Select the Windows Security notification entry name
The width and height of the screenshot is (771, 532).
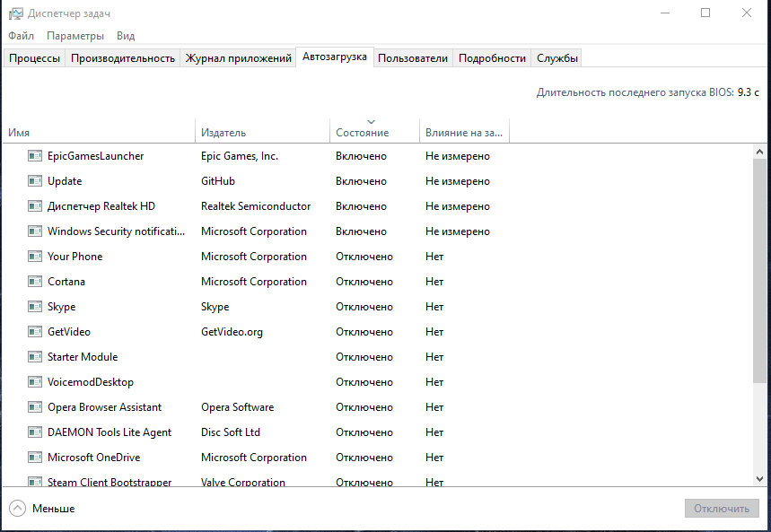point(116,231)
